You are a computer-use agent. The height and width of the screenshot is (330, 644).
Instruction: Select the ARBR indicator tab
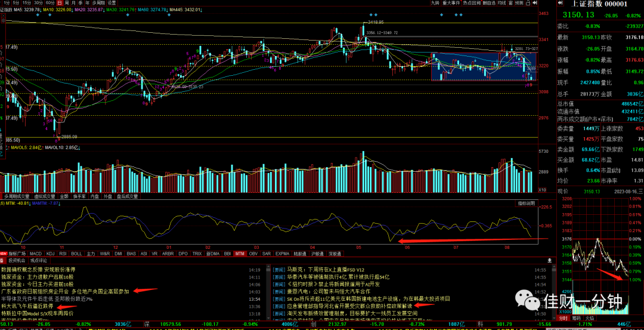(x=168, y=254)
